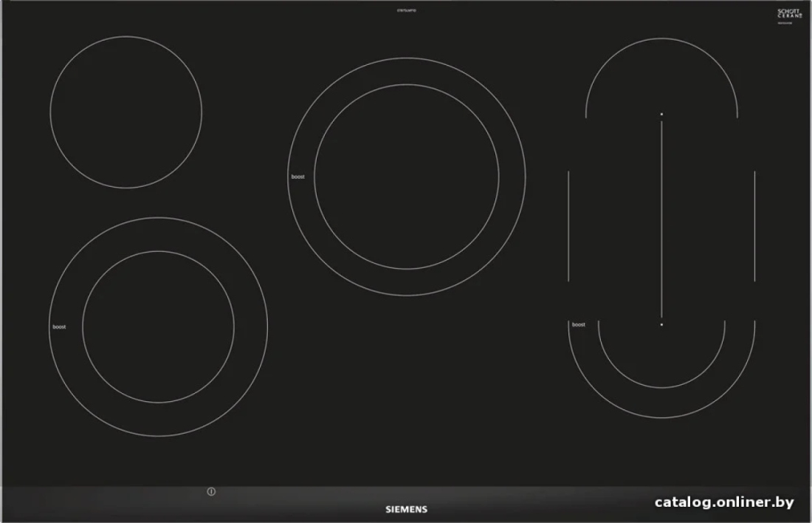The width and height of the screenshot is (812, 523).
Task: Click the SIEMENS logo
Action: (407, 510)
